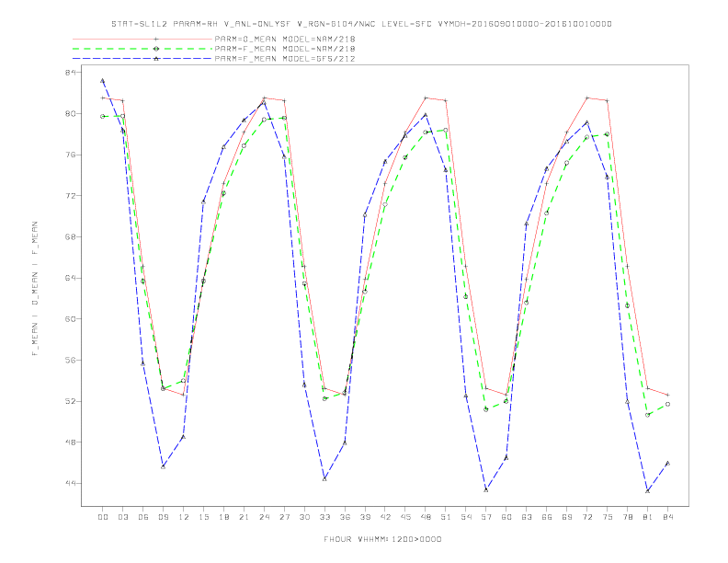
Task: Select the legend entry PARM=F_MEAN MODEL=NAM/218
Action: point(285,49)
